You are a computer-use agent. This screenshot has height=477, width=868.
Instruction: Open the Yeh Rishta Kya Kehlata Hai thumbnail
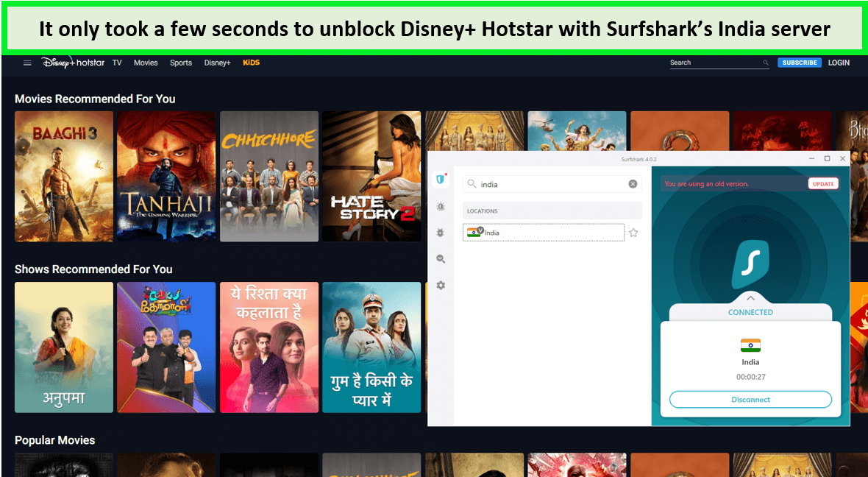[x=269, y=347]
